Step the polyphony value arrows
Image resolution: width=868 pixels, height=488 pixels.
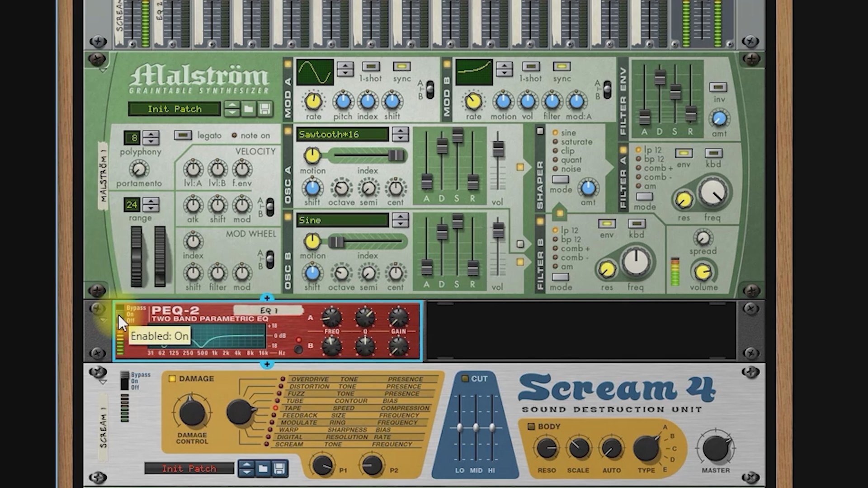point(151,137)
